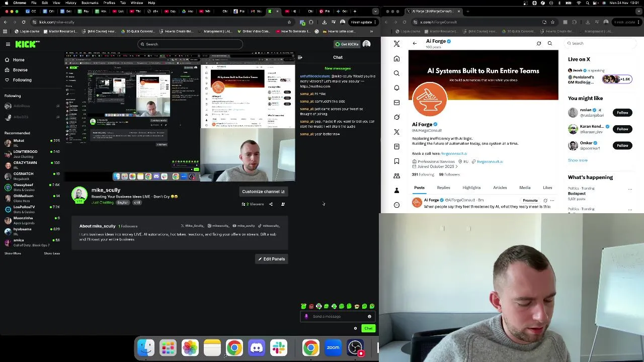Open LosPollosTV recommended channel
The image size is (644, 362).
(32, 209)
